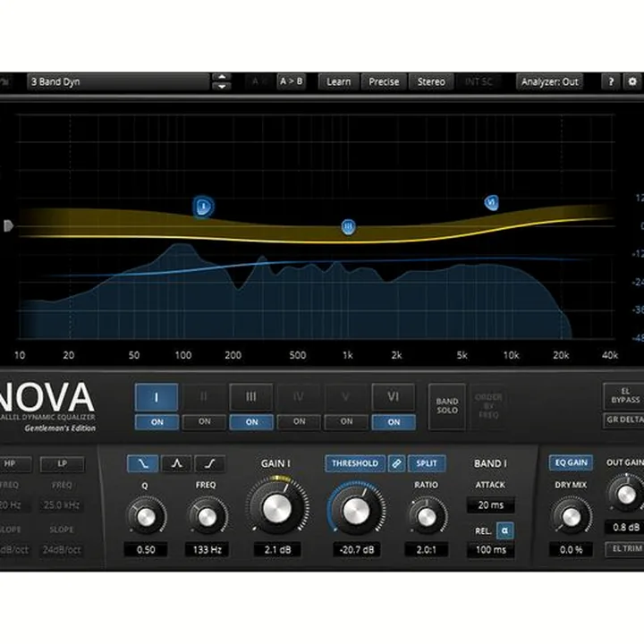This screenshot has width=644, height=644.
Task: Select band I node on the EQ graph
Action: coord(203,207)
